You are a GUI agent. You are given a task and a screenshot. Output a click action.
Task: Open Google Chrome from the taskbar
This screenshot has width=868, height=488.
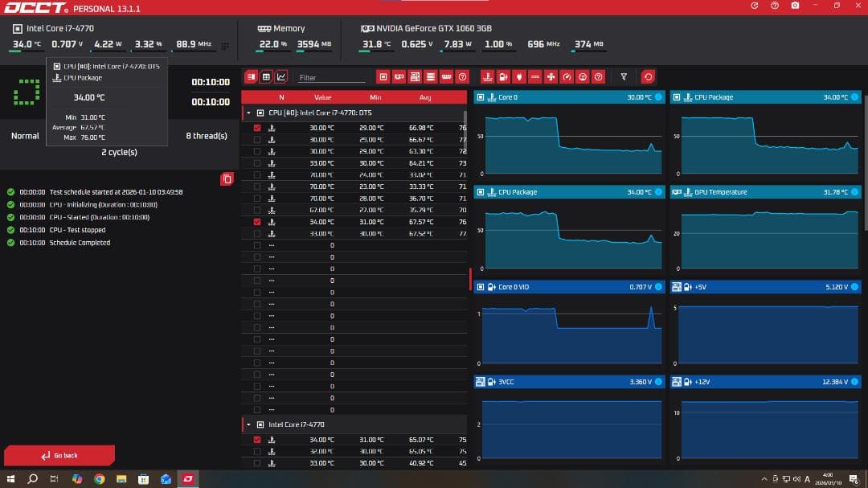99,479
